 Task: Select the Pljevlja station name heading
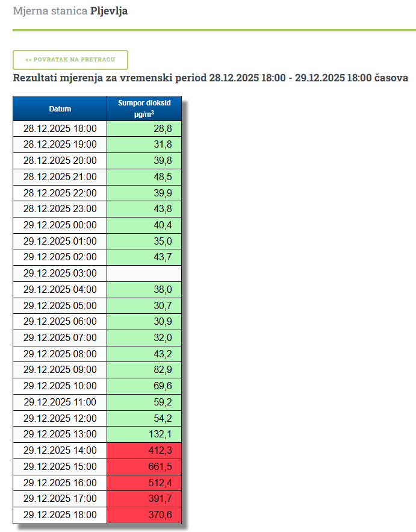click(x=109, y=11)
